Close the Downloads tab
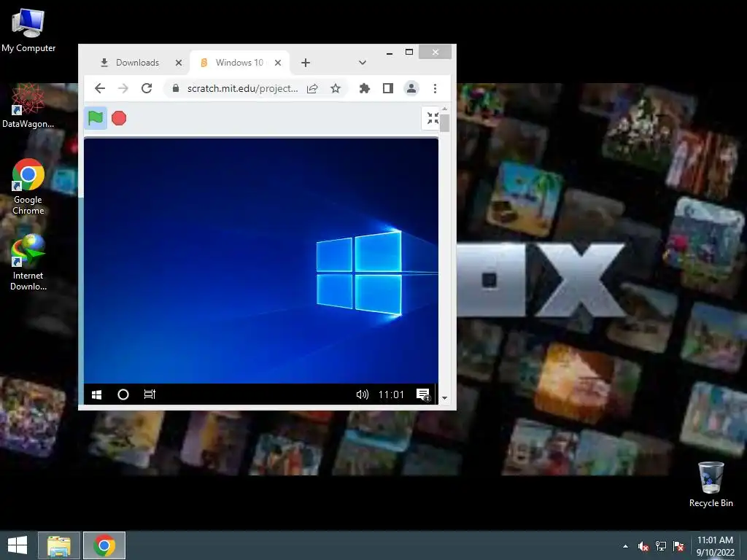 click(x=179, y=63)
